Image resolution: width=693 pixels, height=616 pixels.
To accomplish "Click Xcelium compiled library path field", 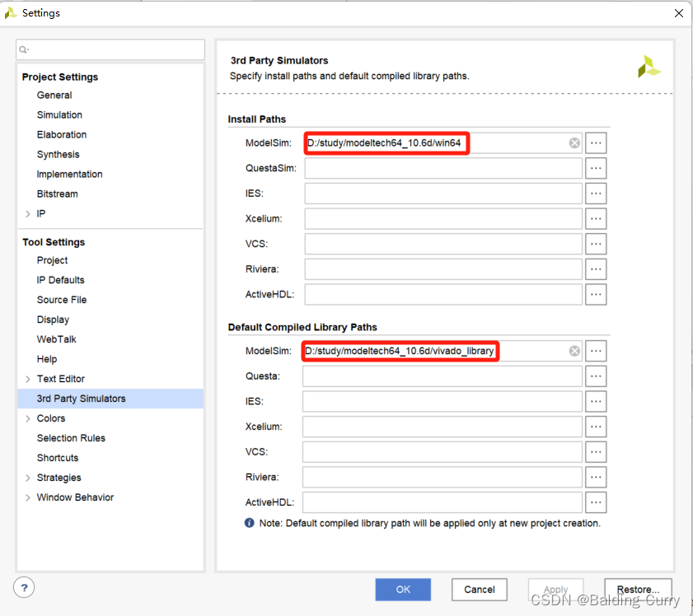I will click(442, 427).
